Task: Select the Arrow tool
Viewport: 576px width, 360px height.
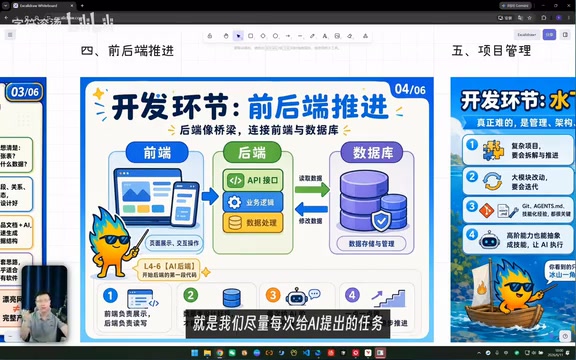Action: point(288,36)
